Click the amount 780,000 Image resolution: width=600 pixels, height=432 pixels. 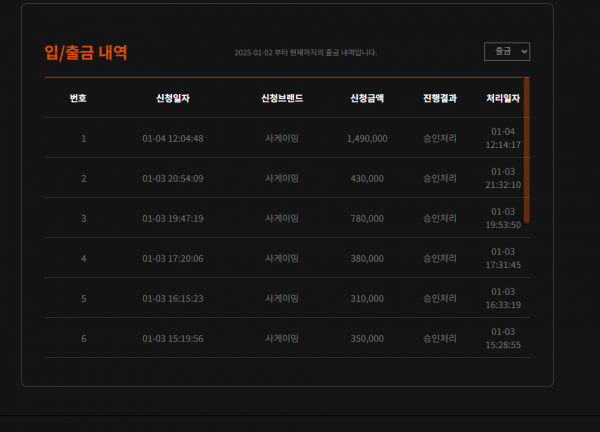pyautogui.click(x=367, y=218)
